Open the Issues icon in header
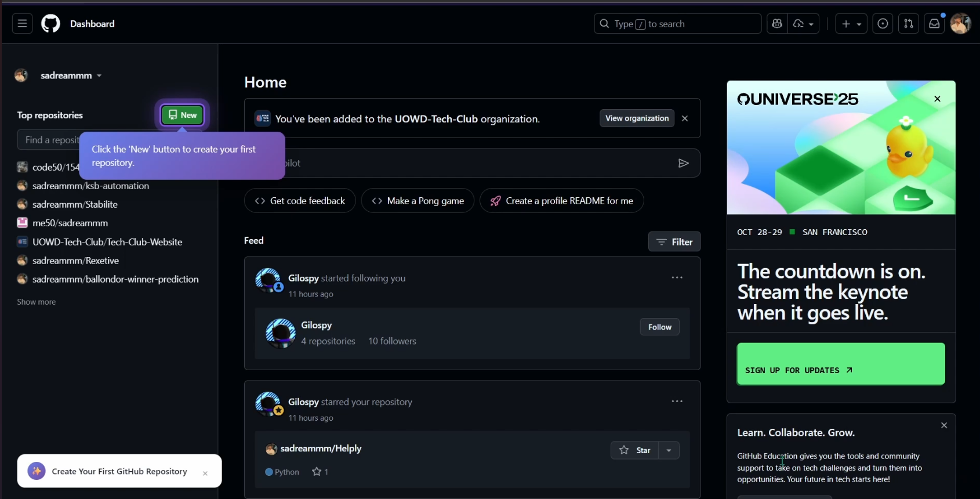The height and width of the screenshot is (499, 980). 883,24
